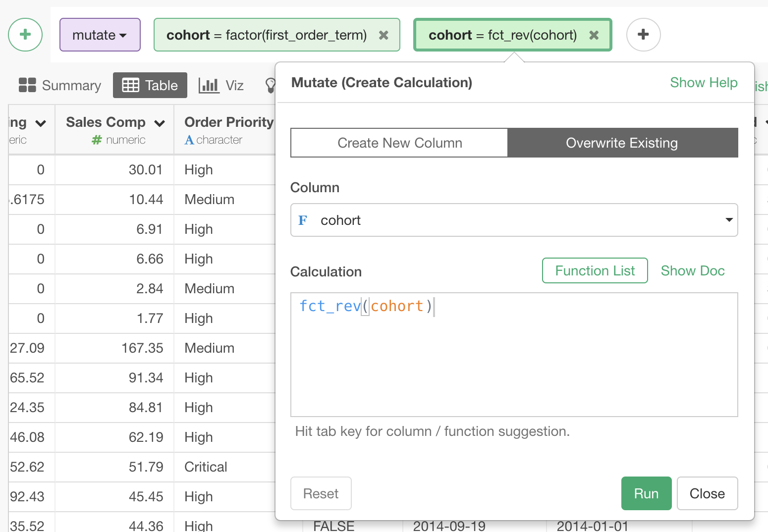Delete the fct_rev(cohort) step
The height and width of the screenshot is (532, 768).
click(594, 35)
